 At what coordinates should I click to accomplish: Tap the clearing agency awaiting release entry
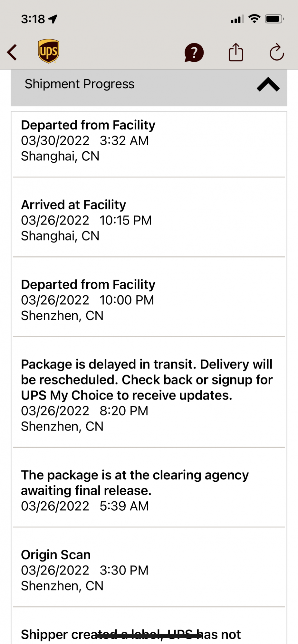coord(135,483)
